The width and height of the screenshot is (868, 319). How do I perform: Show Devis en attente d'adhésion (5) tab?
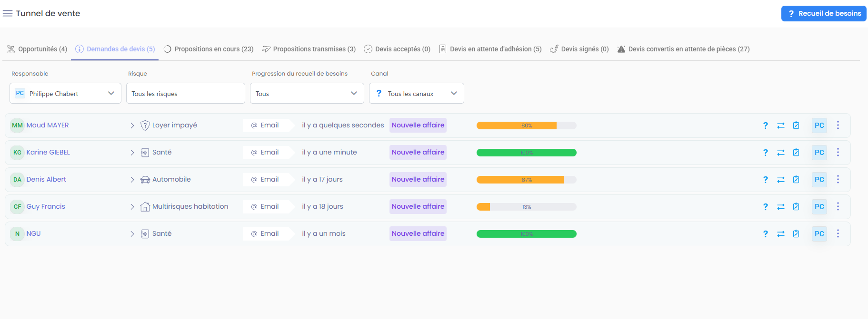point(490,49)
